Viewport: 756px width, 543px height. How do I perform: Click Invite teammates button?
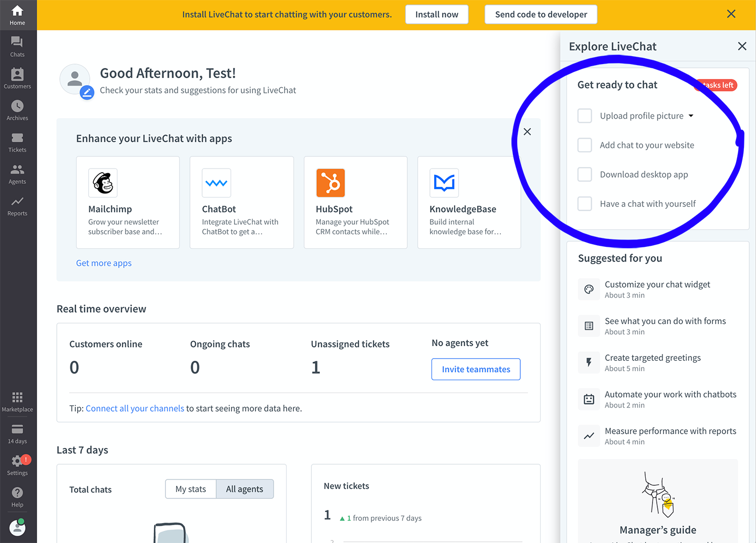(x=476, y=369)
